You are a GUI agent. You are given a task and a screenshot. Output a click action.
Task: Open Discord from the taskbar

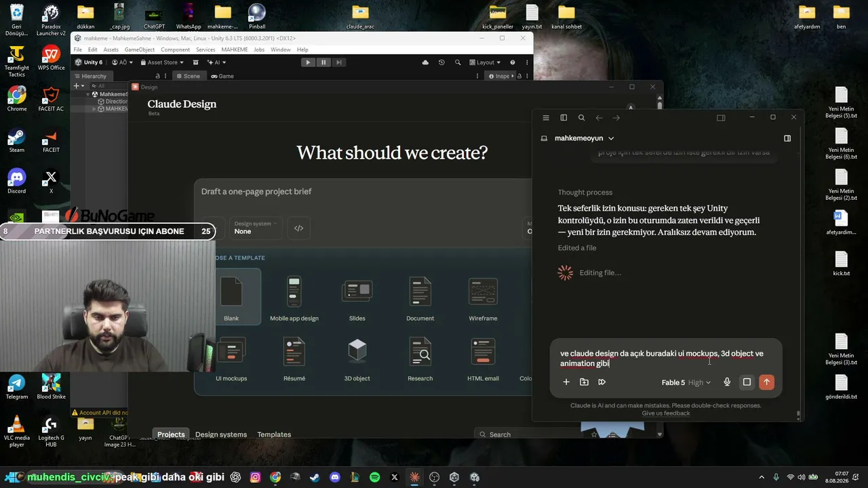pos(335,477)
